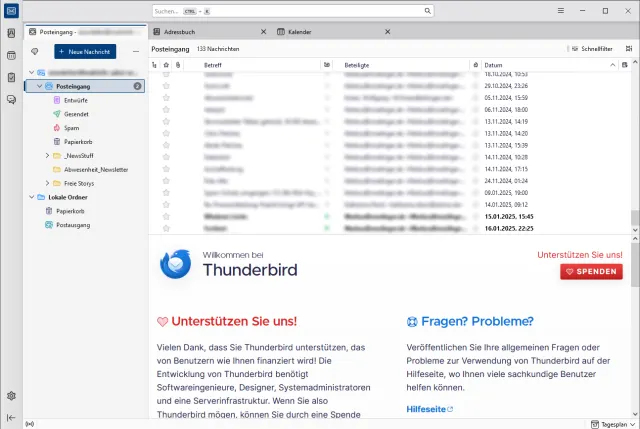The image size is (640, 429).
Task: Compose with Neue Nachricht button
Action: pyautogui.click(x=85, y=51)
